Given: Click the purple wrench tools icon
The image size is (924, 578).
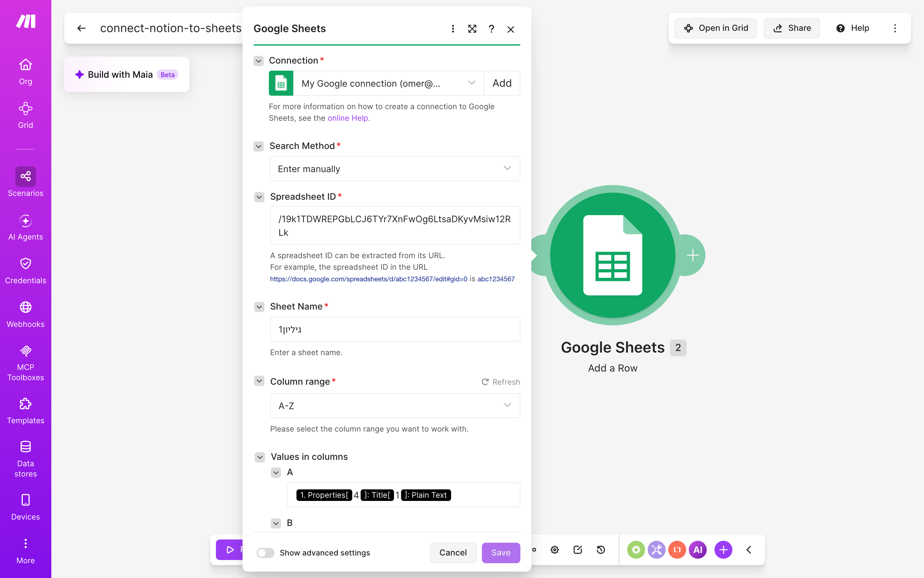Looking at the screenshot, I should [656, 550].
